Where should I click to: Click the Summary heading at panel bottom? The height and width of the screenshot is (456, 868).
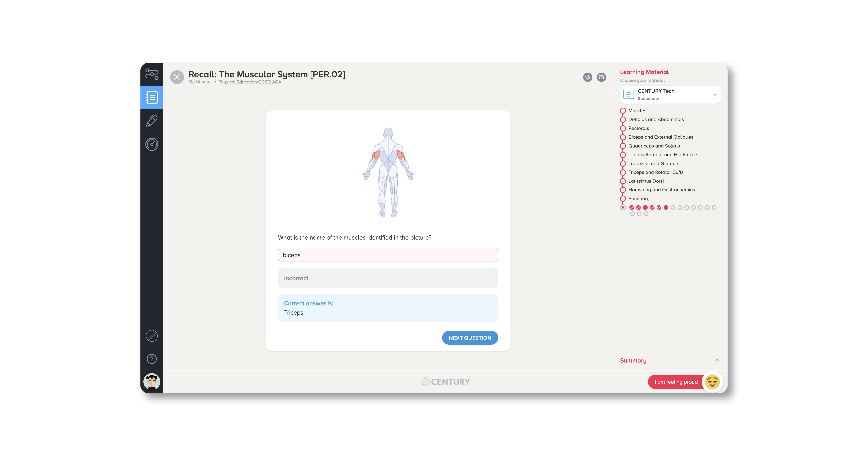click(633, 361)
